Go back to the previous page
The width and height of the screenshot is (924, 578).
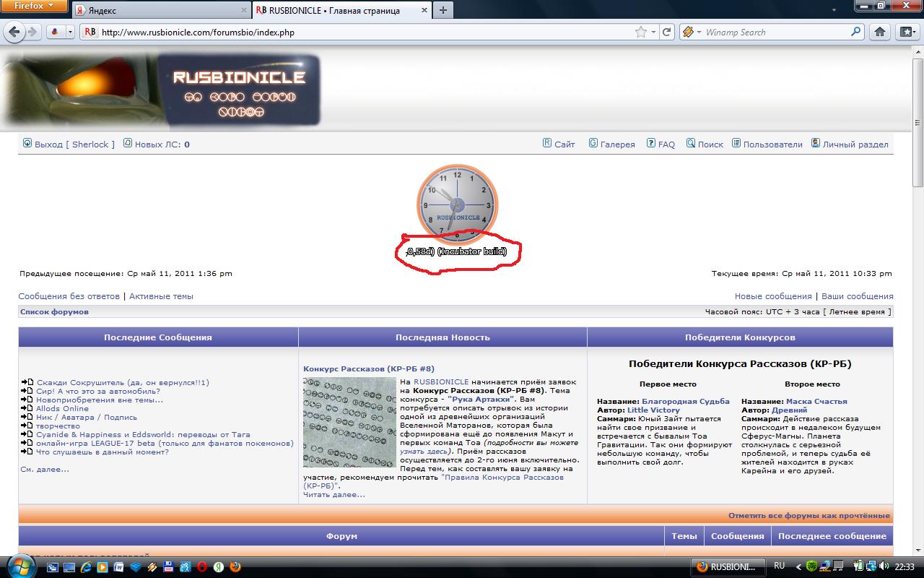click(15, 32)
